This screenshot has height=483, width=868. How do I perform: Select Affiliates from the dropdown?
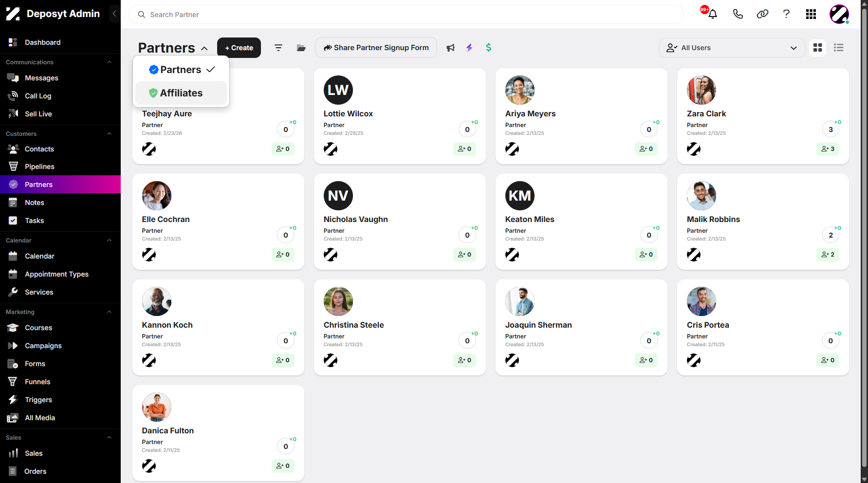point(181,93)
